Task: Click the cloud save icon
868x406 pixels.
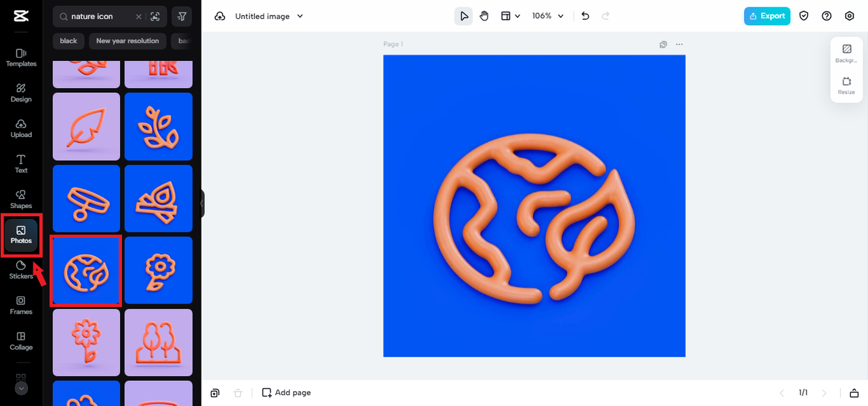Action: click(220, 16)
